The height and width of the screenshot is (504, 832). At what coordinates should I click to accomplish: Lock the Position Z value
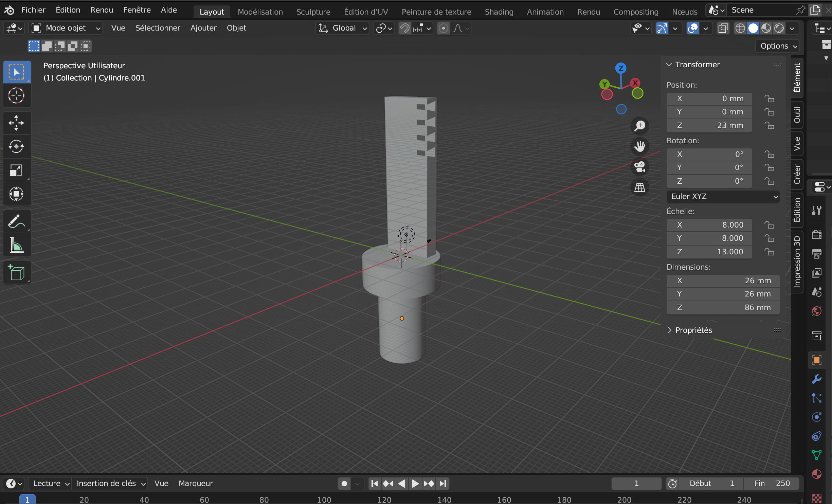click(x=769, y=126)
